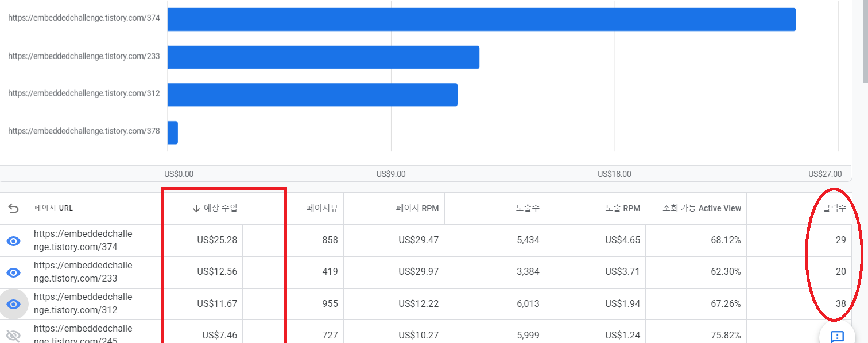
Task: Click the chart label tistory.com/233
Action: click(x=84, y=56)
